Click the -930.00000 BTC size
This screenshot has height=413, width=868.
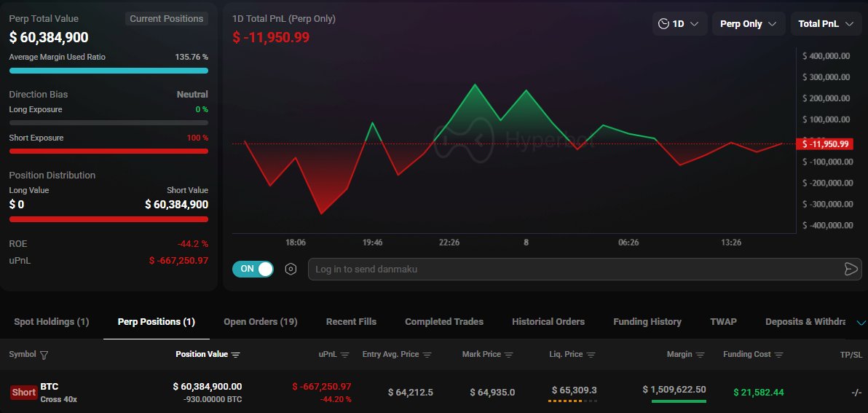[213, 399]
